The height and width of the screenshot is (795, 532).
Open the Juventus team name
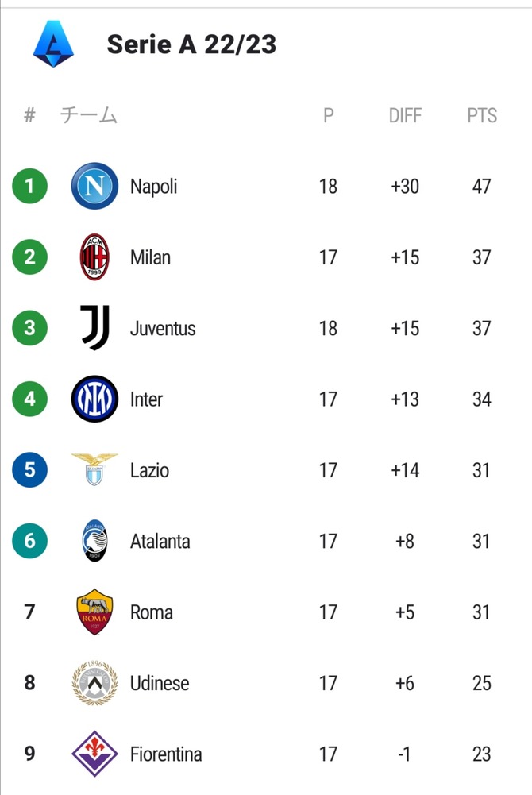(163, 328)
